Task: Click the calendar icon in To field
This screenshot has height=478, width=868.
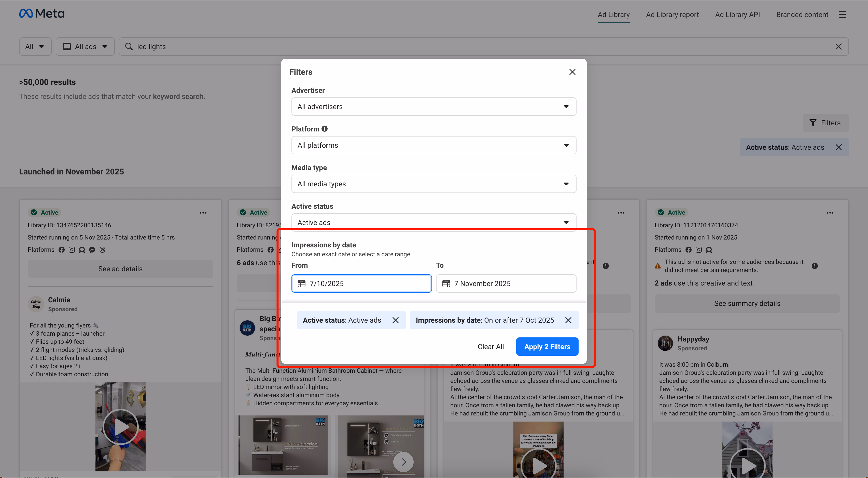Action: 446,283
